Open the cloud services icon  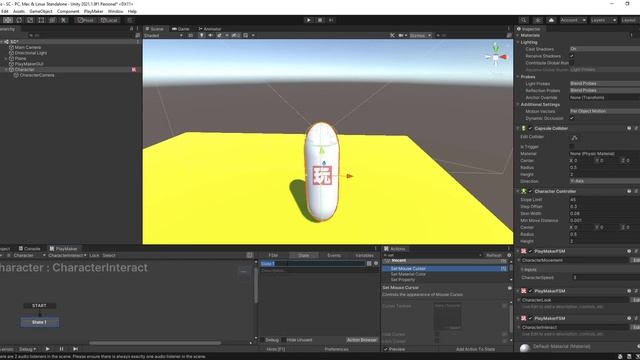pyautogui.click(x=551, y=20)
